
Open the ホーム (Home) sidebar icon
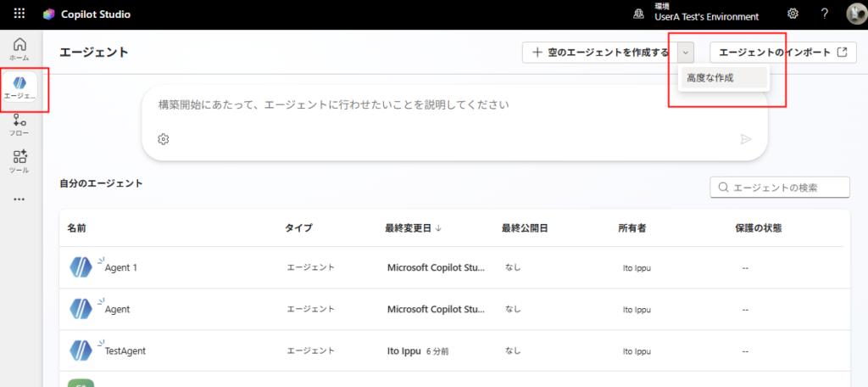19,49
